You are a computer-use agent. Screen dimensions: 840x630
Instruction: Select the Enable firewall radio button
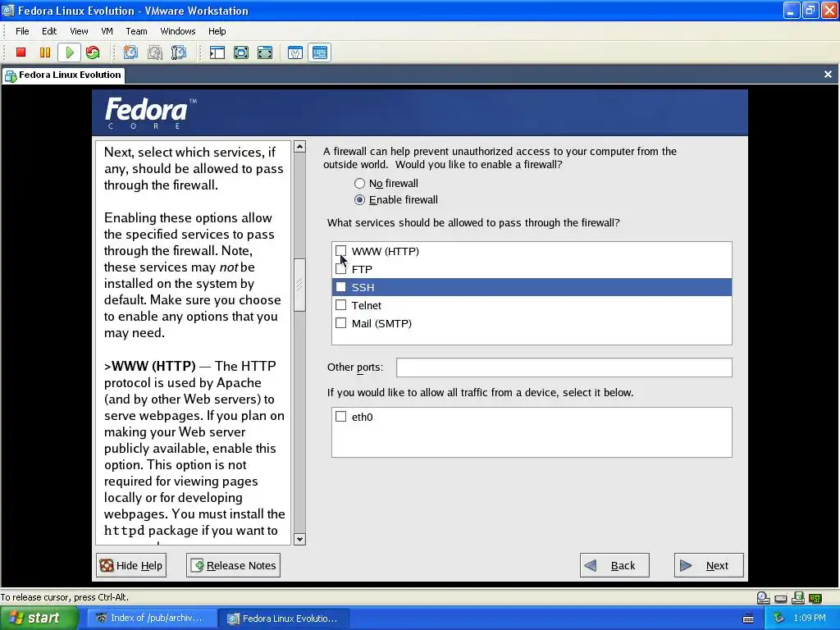point(359,200)
